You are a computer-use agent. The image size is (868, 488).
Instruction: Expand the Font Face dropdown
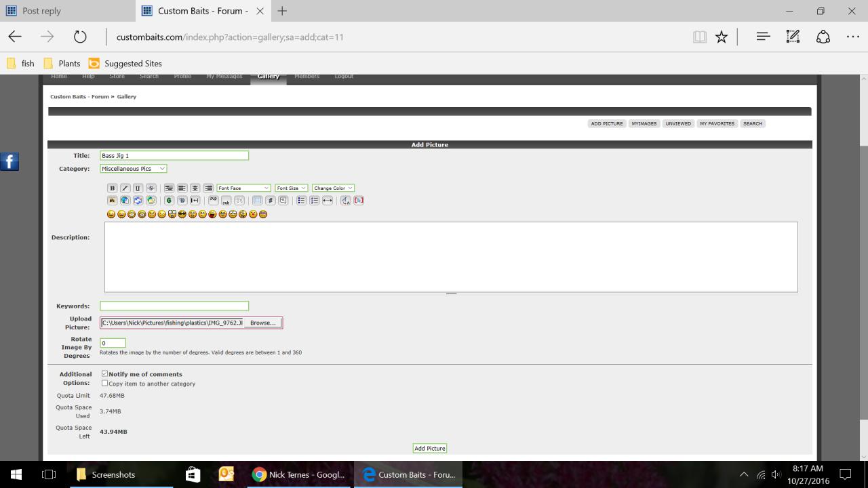pyautogui.click(x=243, y=188)
